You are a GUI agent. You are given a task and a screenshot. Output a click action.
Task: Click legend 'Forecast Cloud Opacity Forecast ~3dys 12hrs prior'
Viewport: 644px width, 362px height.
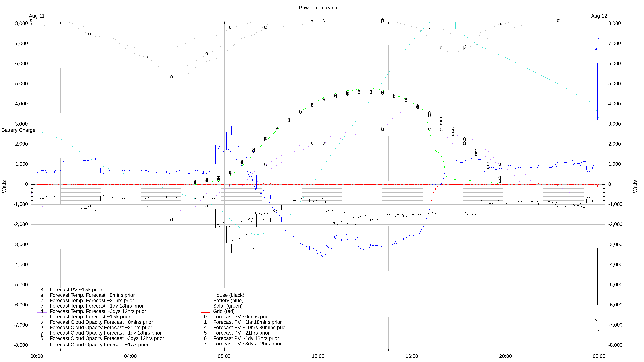coord(107,338)
